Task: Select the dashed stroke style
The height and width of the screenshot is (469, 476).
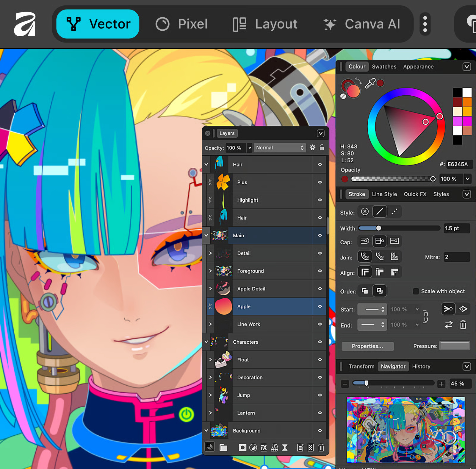Action: [x=395, y=211]
